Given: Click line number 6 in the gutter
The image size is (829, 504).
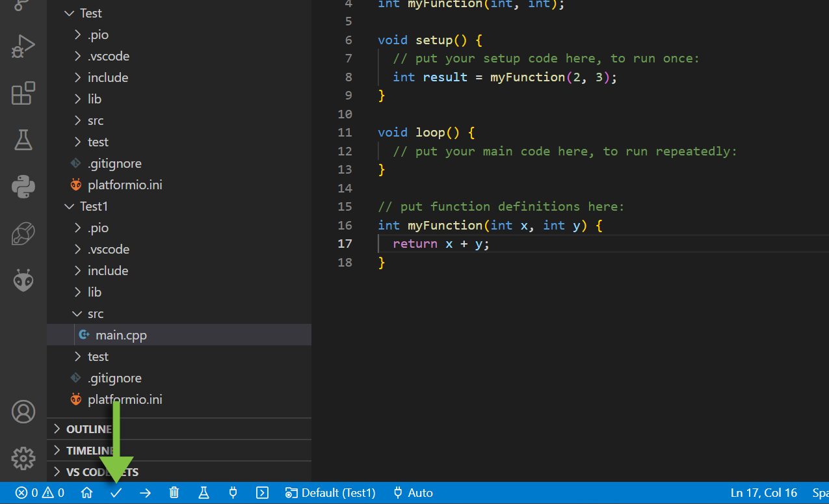Looking at the screenshot, I should [349, 40].
